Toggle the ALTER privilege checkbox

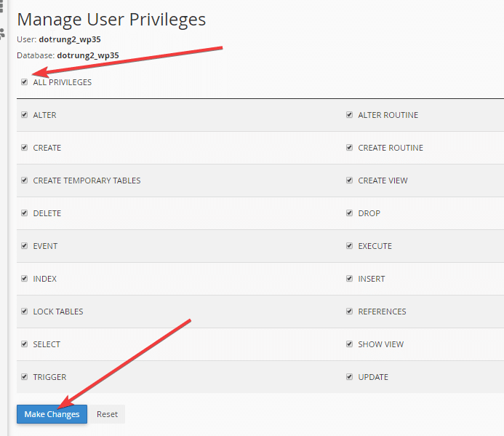(25, 115)
